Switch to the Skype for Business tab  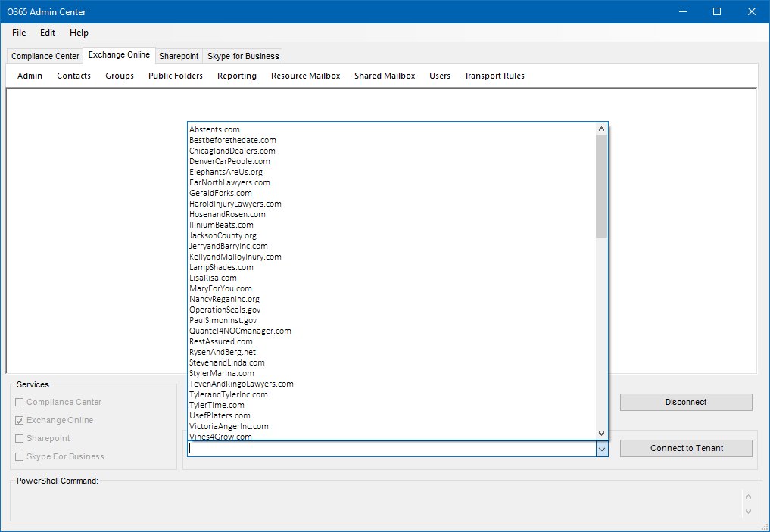pyautogui.click(x=242, y=55)
